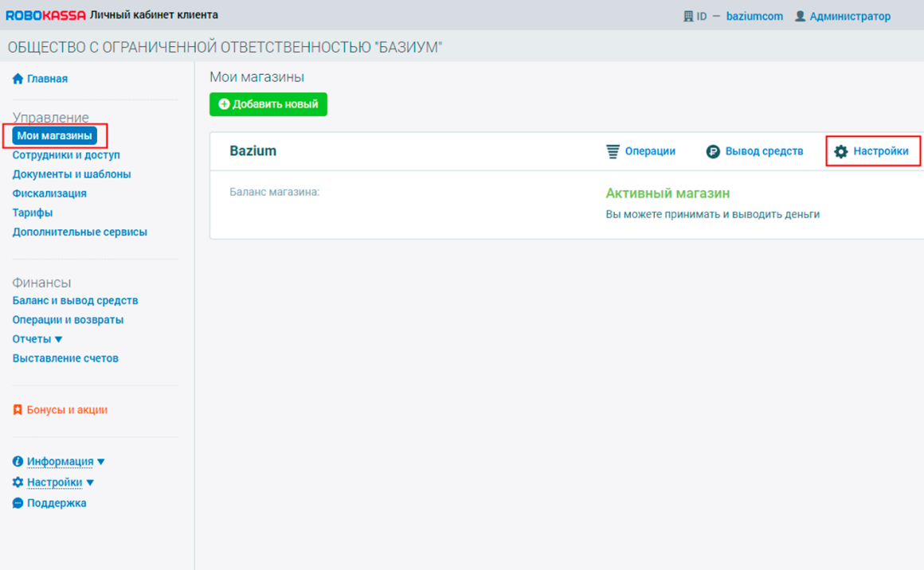Click the list icon beside Операции

(613, 151)
